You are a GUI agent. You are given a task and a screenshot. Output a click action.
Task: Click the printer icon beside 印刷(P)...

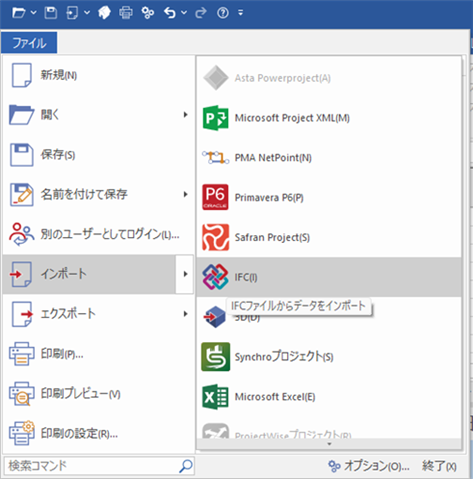coord(22,354)
